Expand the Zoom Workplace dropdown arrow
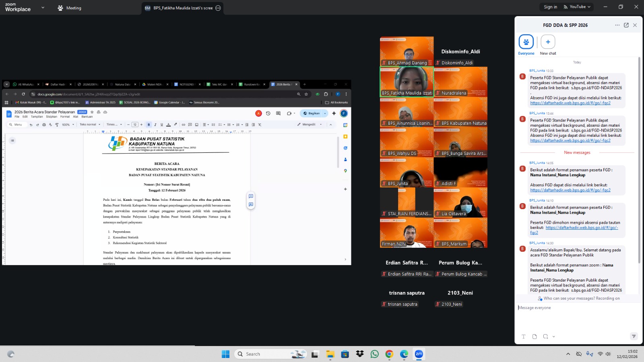This screenshot has width=644, height=362. [x=43, y=8]
